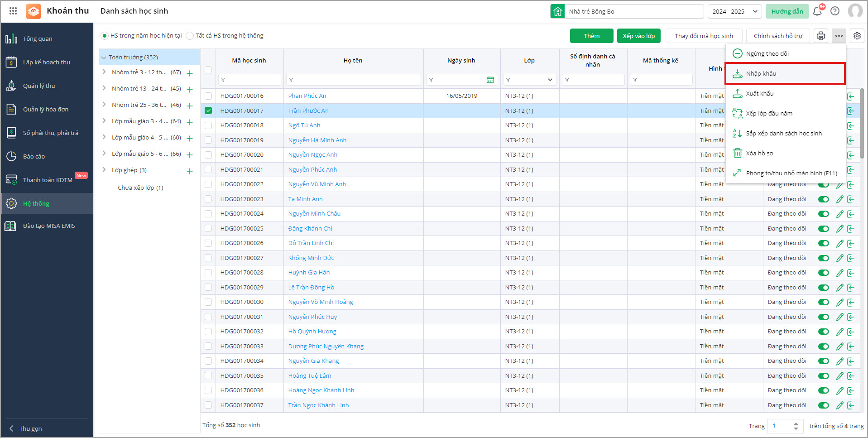Click the three-dots more options button
The image size is (868, 438).
[x=839, y=36]
